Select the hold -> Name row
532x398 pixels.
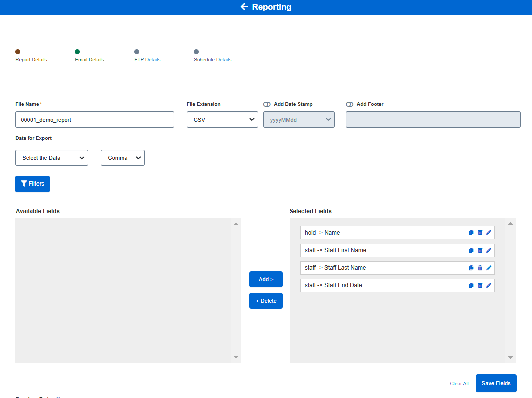(397, 232)
